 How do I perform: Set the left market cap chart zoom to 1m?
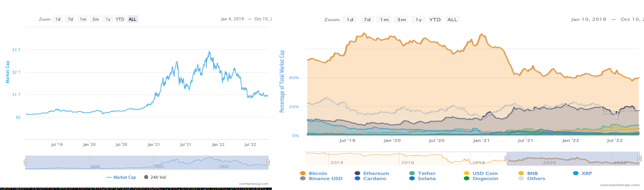(83, 19)
